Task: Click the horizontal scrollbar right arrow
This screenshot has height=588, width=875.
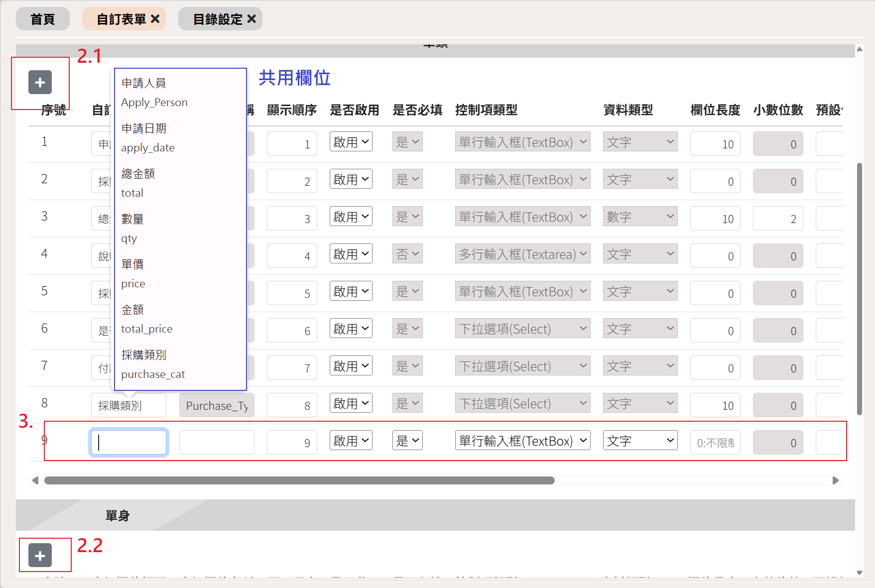Action: tap(835, 480)
